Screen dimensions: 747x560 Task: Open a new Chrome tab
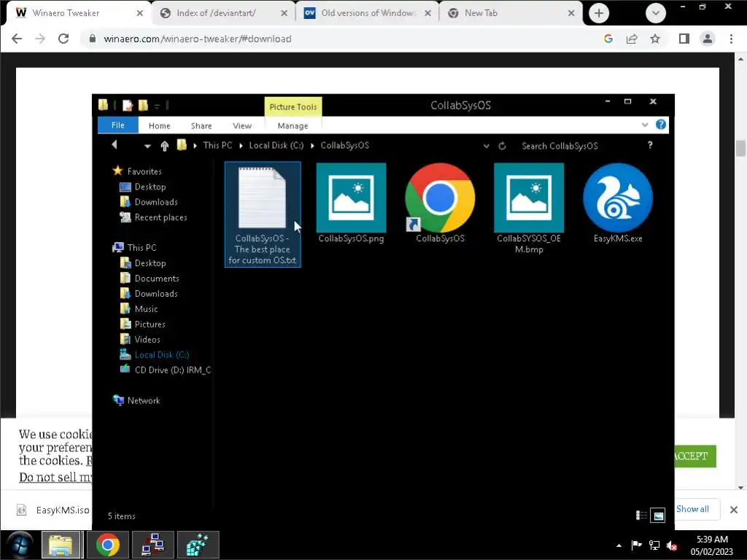point(599,13)
